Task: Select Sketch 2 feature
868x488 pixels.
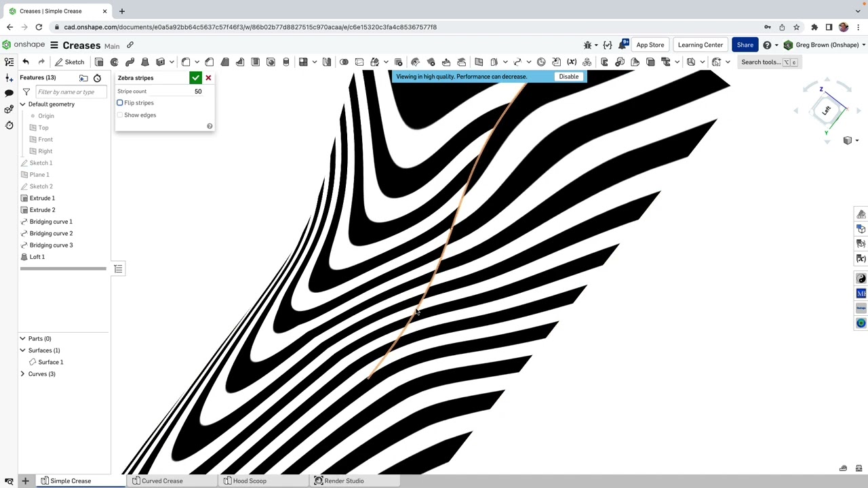Action: [41, 186]
